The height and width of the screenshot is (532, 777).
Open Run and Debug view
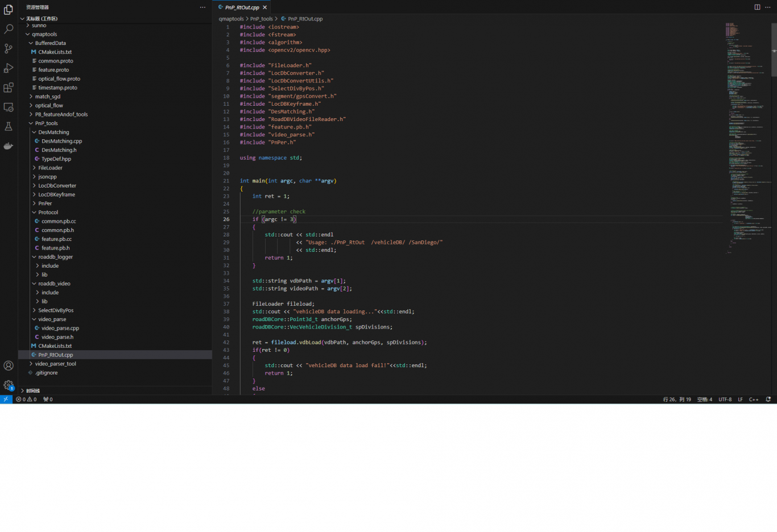(x=9, y=68)
